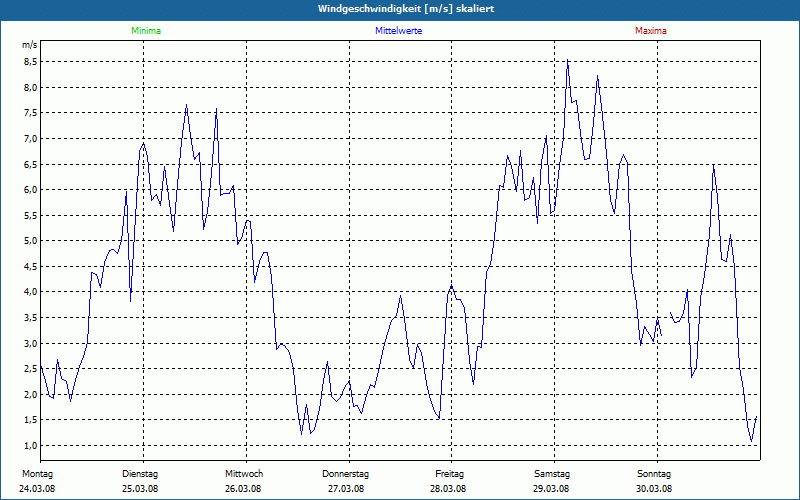Click the 25.03.08 date label
800x500 pixels.
coord(140,489)
